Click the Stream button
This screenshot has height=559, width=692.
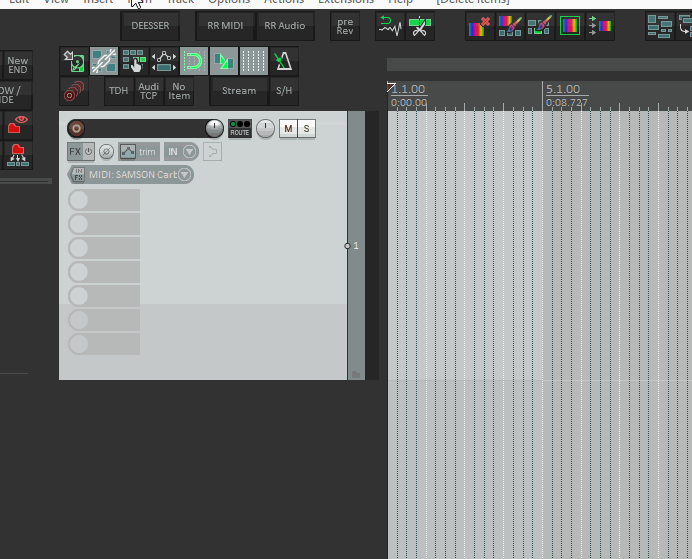(x=239, y=91)
